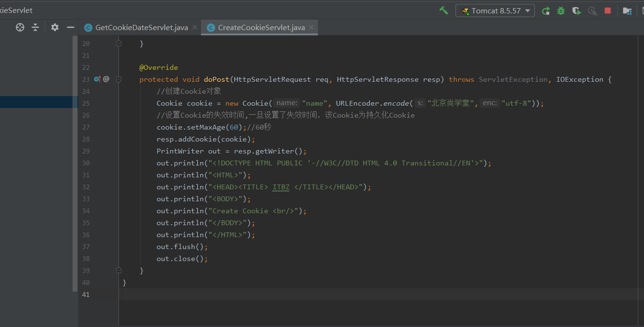Click line number 30 in the gutter
This screenshot has height=327, width=644.
tap(86, 163)
